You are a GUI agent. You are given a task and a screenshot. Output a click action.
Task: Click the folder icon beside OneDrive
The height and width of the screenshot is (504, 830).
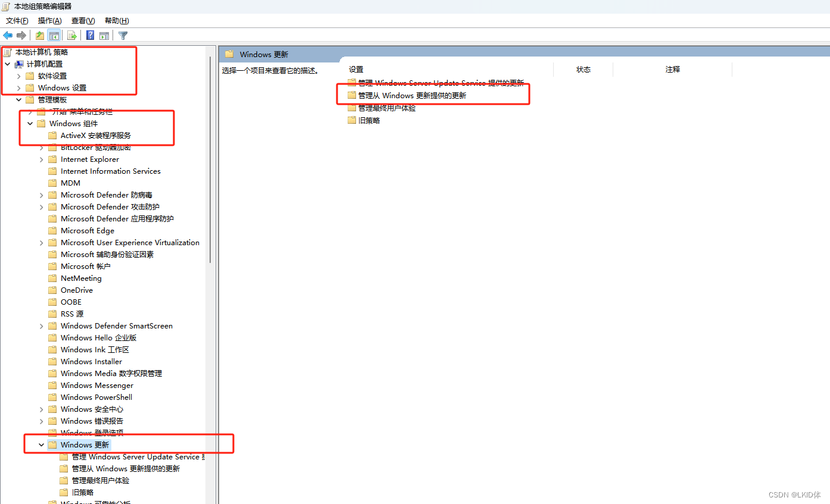tap(52, 290)
